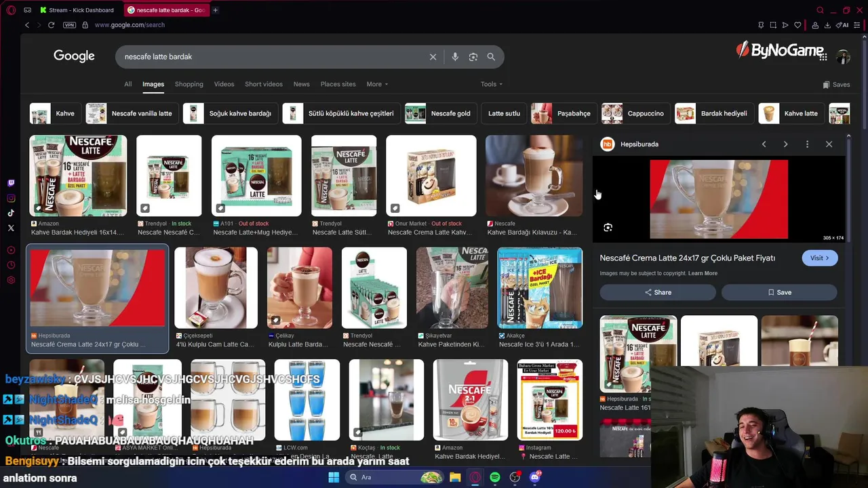Image resolution: width=868 pixels, height=488 pixels.
Task: Clear the search box with the X icon
Action: tap(433, 57)
